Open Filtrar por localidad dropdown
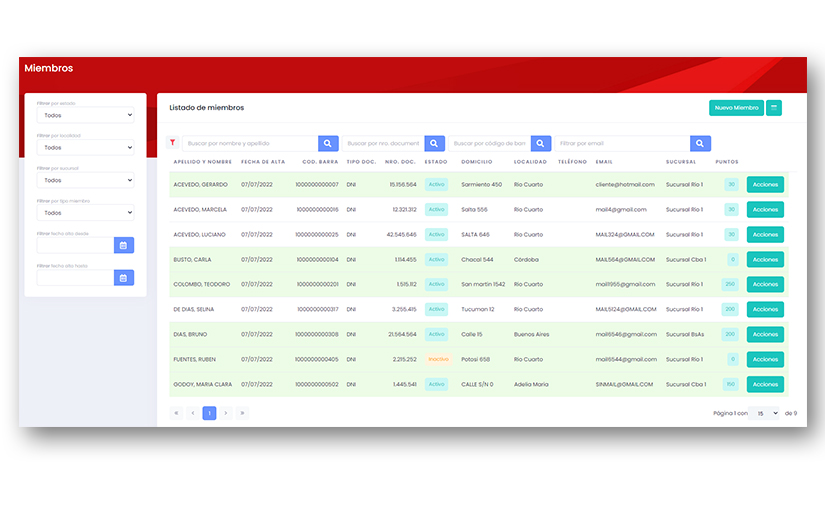 tap(85, 148)
